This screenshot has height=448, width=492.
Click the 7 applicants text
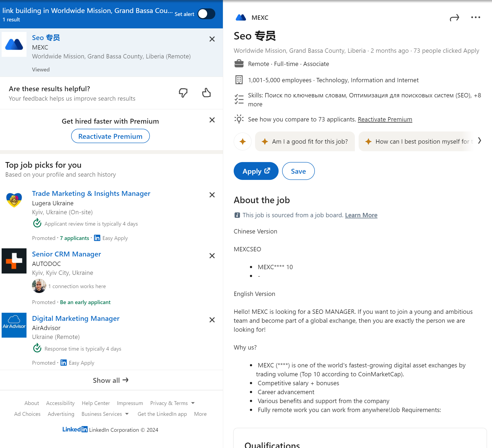click(74, 238)
